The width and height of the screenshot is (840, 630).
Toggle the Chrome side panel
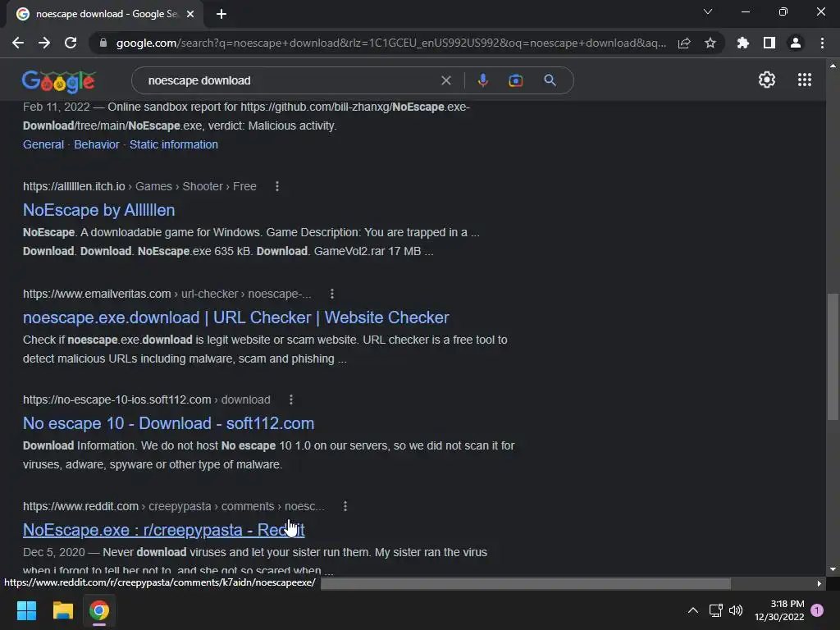click(769, 43)
